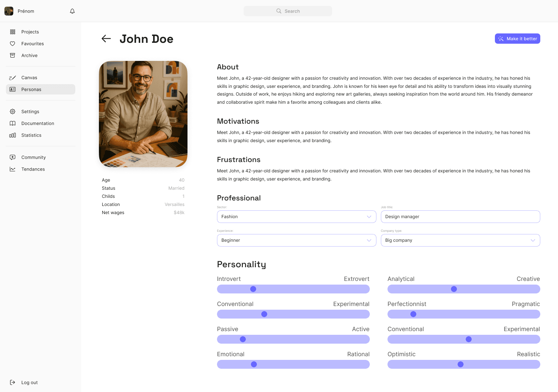Viewport: 558px width, 392px height.
Task: Click the search magnifier icon
Action: [279, 11]
